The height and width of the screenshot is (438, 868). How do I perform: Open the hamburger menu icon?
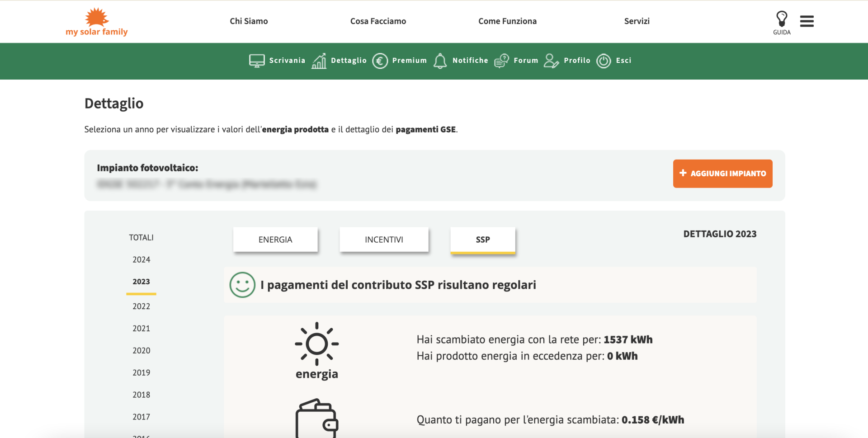click(807, 21)
